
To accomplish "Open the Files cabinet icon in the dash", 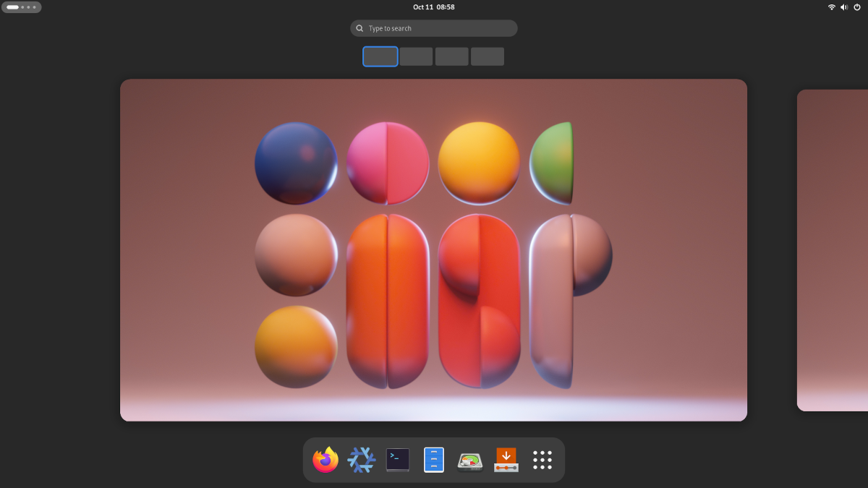I will tap(434, 460).
